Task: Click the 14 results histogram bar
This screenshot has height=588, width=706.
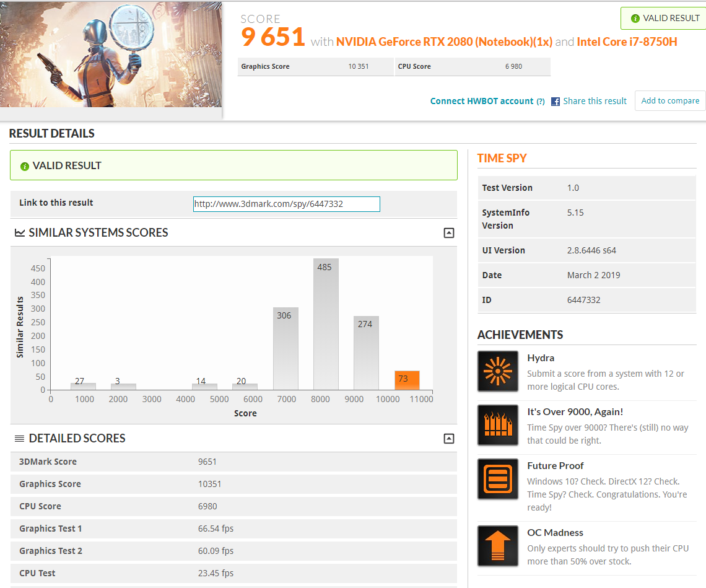Action: pyautogui.click(x=204, y=387)
